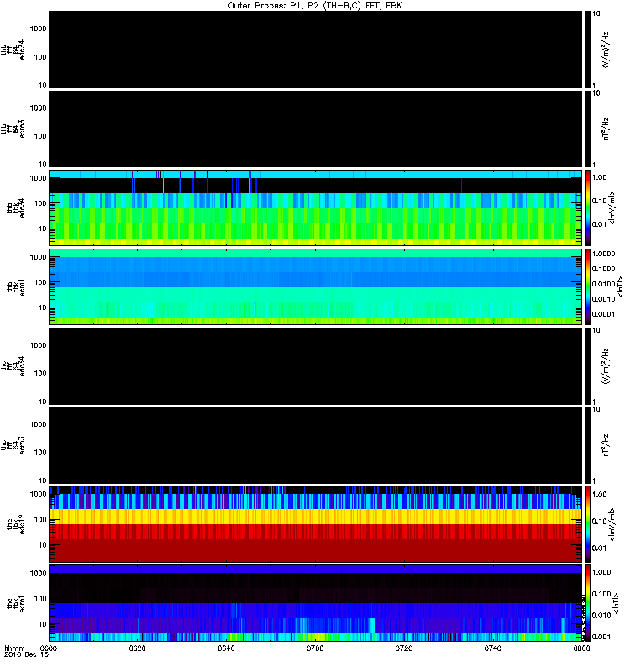Pick the thc fbk scm1 rainbow color bar
Screen dimensions: 630x672
587,603
